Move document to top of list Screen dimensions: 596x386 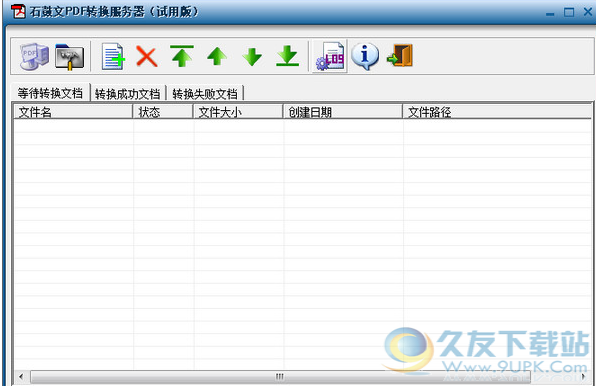[x=182, y=56]
